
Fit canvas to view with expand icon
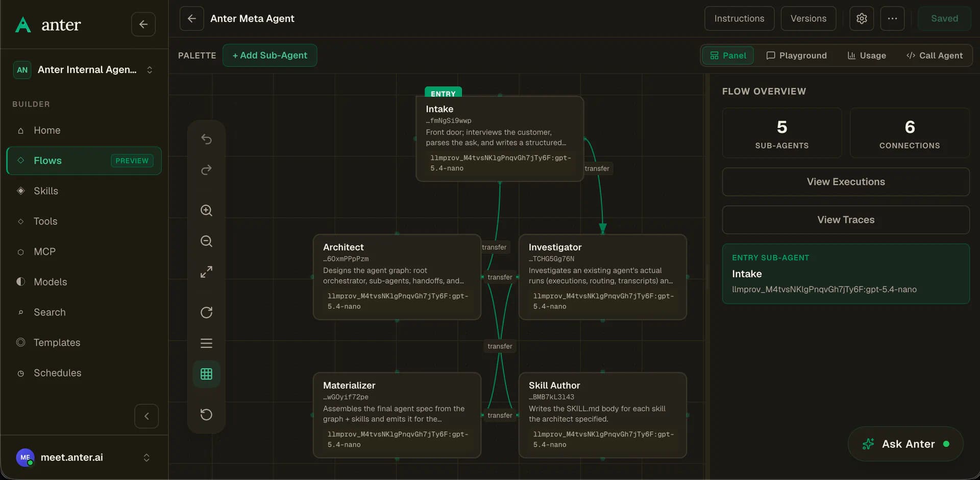click(x=206, y=272)
